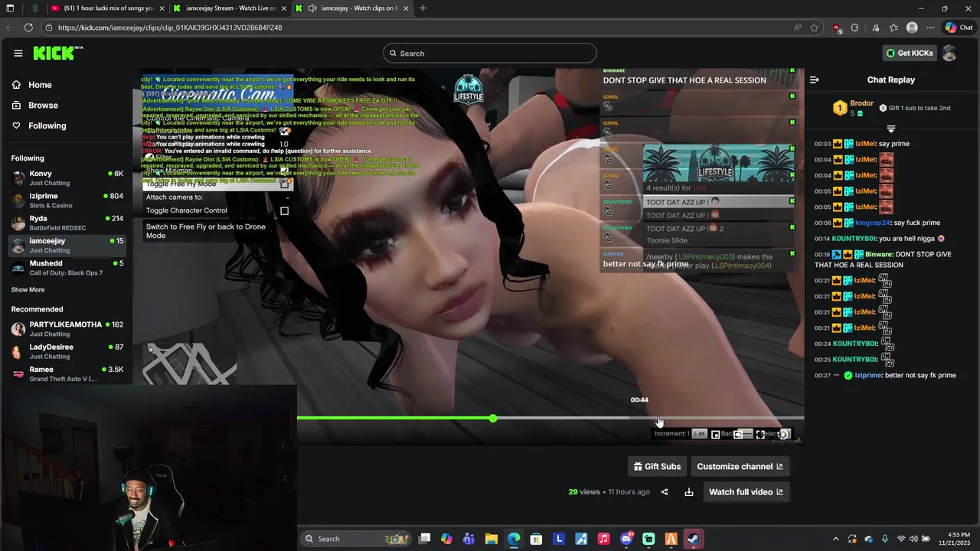The width and height of the screenshot is (980, 551).
Task: Open the Home page in the sidebar
Action: [40, 85]
